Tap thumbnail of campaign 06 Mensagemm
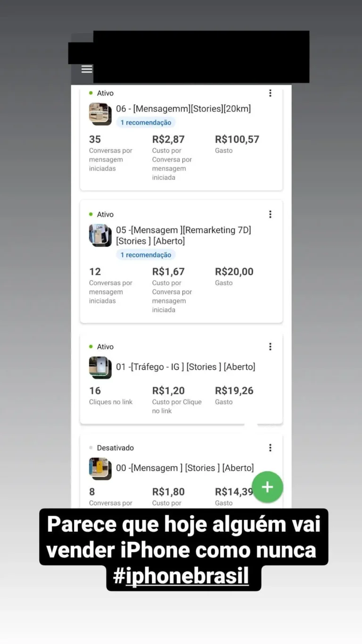The height and width of the screenshot is (644, 362). [x=100, y=114]
